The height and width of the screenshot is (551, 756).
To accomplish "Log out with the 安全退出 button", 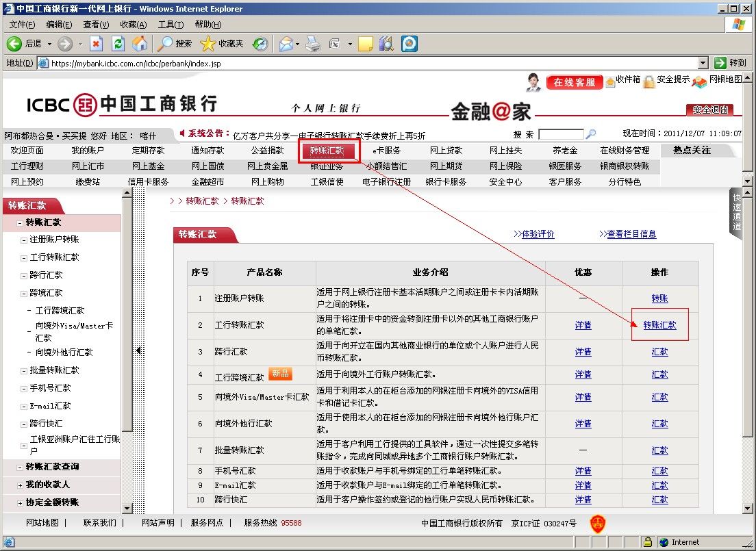I will 709,110.
